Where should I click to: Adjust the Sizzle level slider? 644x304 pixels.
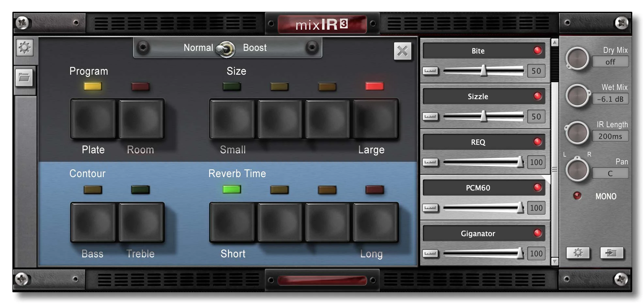click(x=483, y=116)
